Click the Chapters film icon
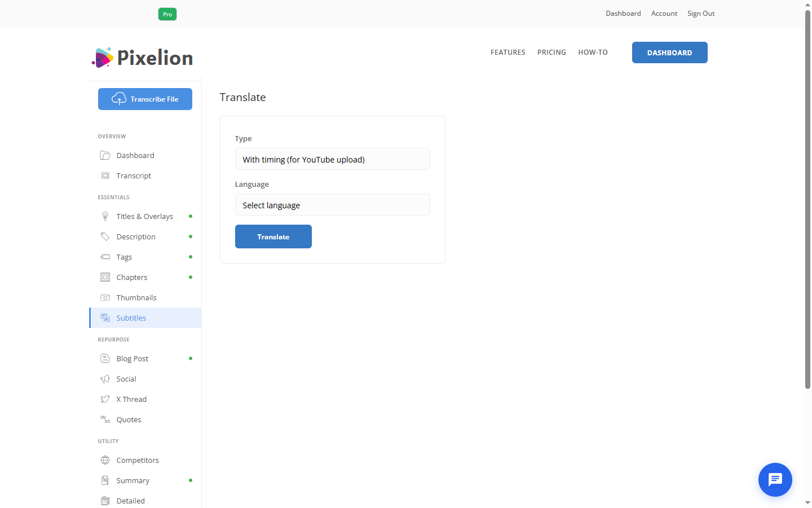 click(x=105, y=277)
